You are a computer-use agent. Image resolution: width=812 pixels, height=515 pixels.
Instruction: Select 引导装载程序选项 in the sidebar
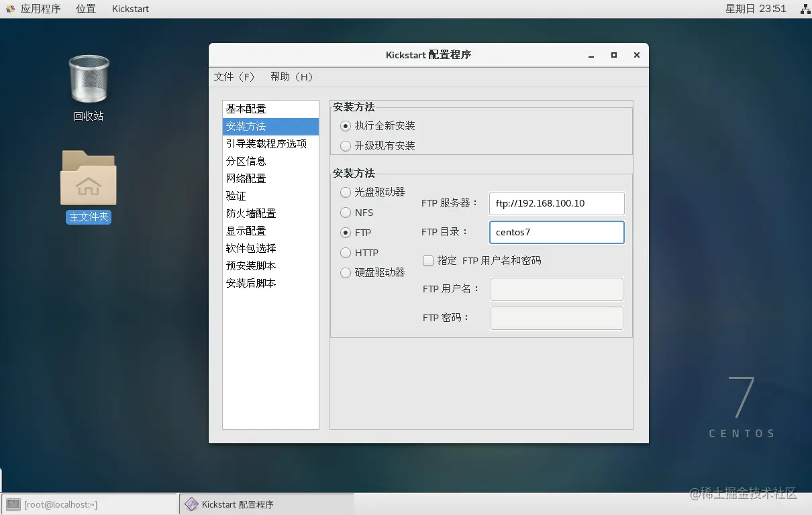coord(270,144)
